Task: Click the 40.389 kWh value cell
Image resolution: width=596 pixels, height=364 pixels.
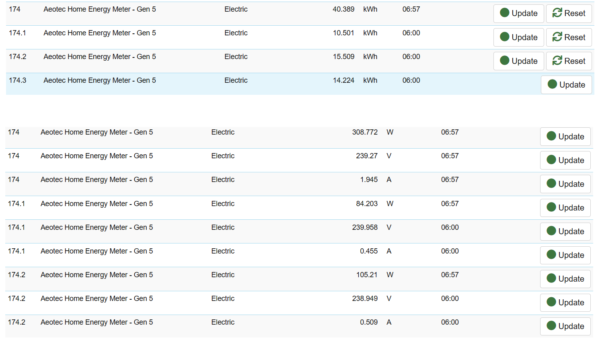Action: [343, 9]
